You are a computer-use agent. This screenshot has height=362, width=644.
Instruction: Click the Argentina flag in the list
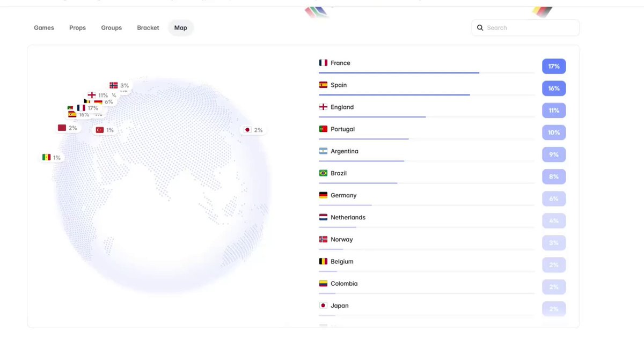[x=323, y=151]
